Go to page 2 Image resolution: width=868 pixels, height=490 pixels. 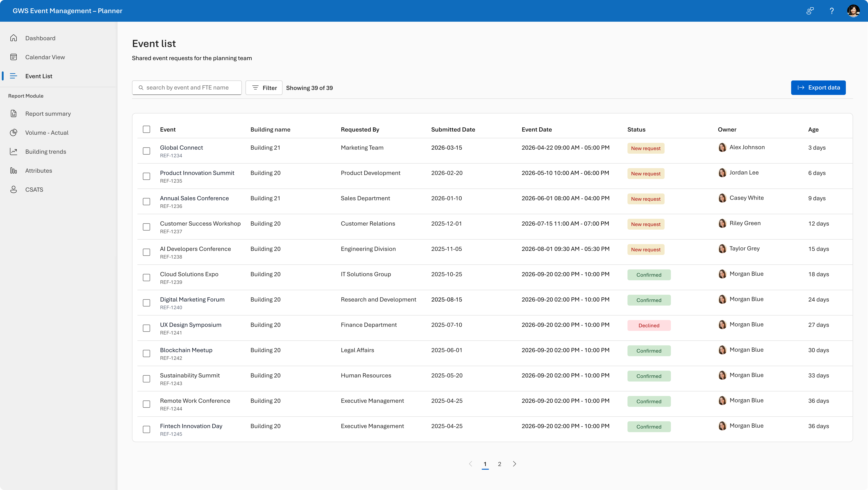(x=499, y=464)
